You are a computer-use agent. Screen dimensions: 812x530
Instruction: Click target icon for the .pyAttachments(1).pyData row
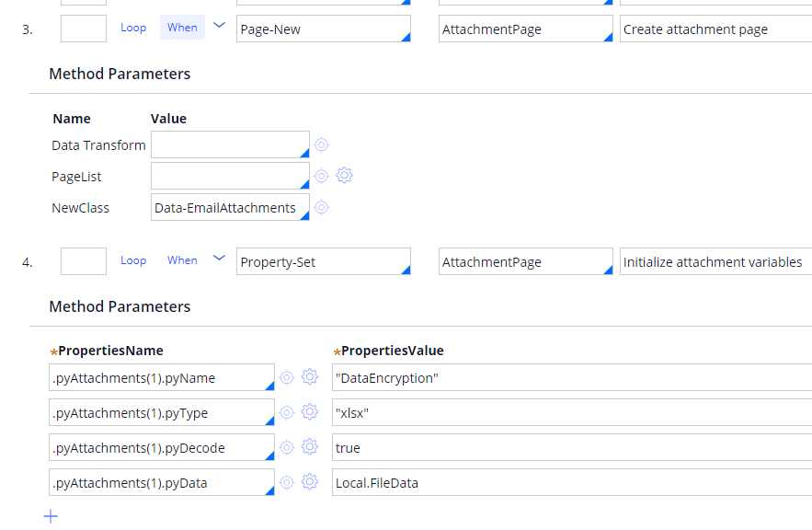coord(287,482)
